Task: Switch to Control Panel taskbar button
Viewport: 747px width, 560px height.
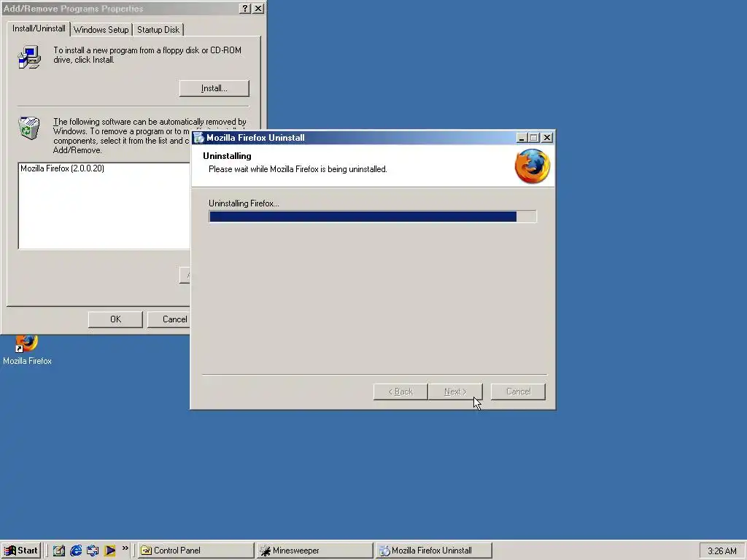Action: coord(196,551)
